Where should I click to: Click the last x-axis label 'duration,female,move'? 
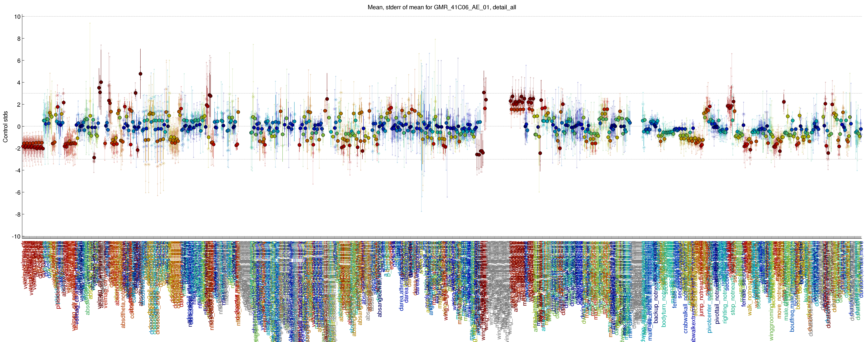861,269
